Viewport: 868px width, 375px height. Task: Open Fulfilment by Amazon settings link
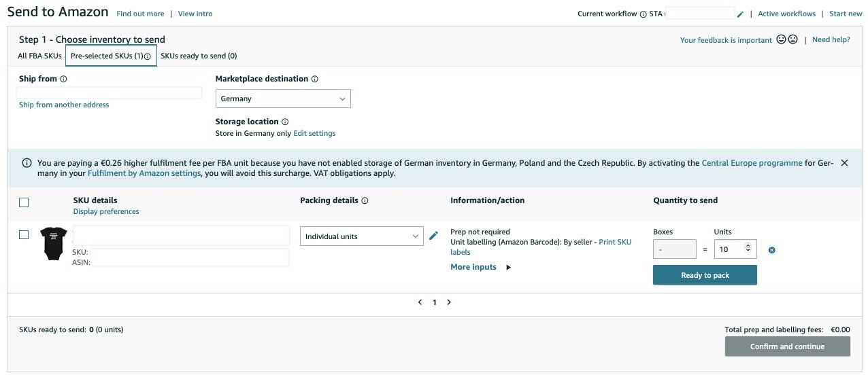click(144, 173)
